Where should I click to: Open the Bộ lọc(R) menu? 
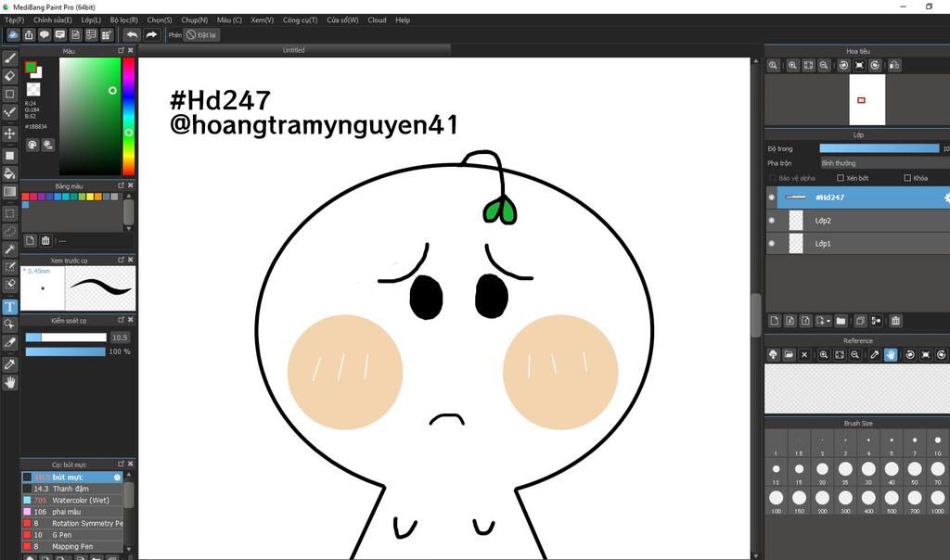[124, 20]
